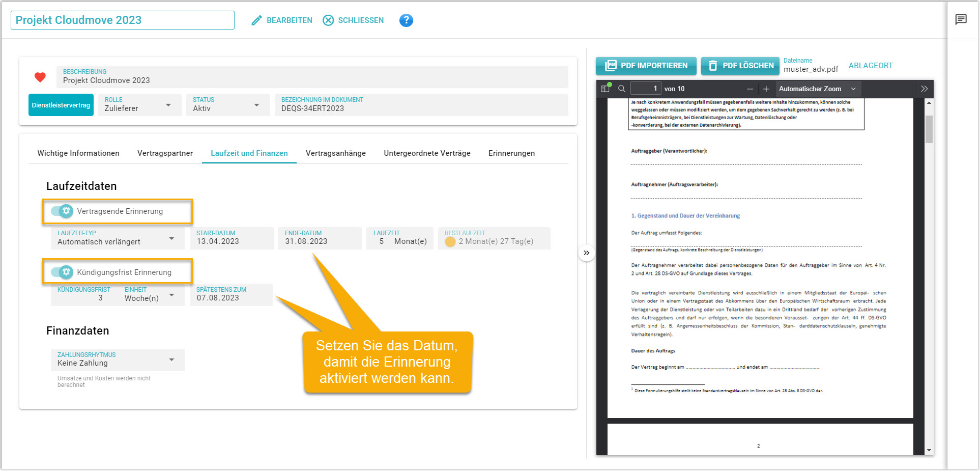The image size is (980, 471).
Task: Click the Bearbeiten button label
Action: (x=290, y=20)
